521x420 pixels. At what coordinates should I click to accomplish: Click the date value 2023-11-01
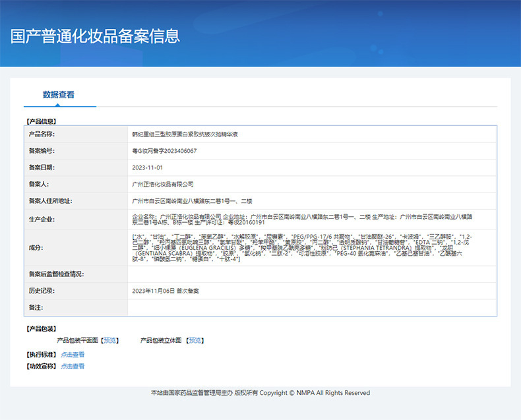(148, 167)
